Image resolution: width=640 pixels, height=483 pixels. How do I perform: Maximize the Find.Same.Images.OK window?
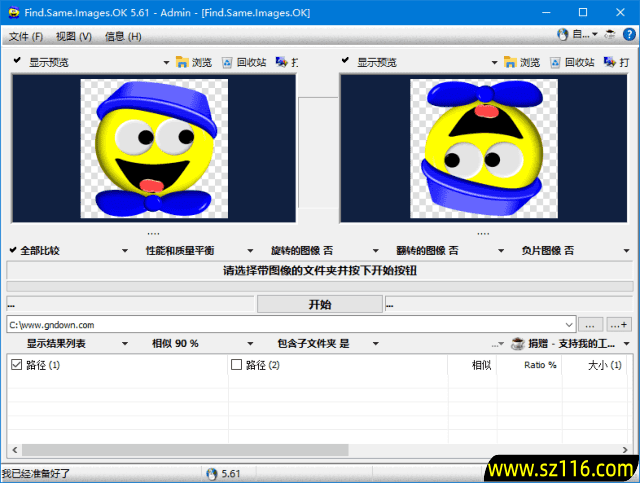click(x=583, y=12)
